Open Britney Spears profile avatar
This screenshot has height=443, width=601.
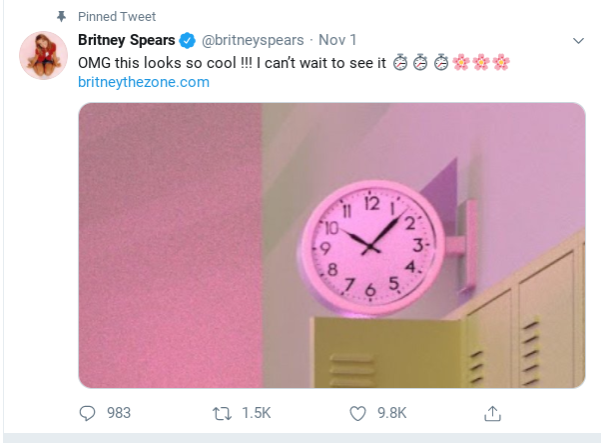pyautogui.click(x=43, y=56)
